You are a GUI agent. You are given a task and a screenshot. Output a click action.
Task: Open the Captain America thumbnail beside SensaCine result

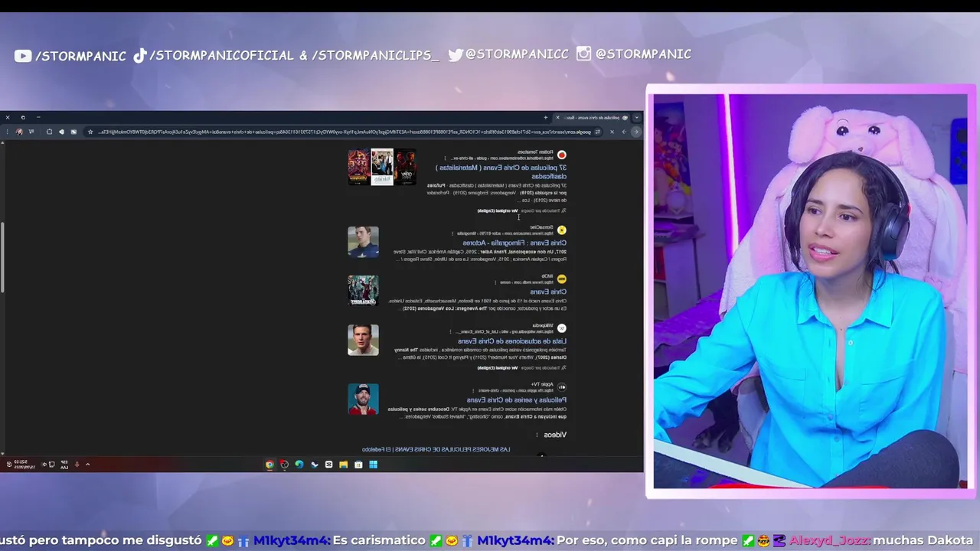pyautogui.click(x=363, y=241)
